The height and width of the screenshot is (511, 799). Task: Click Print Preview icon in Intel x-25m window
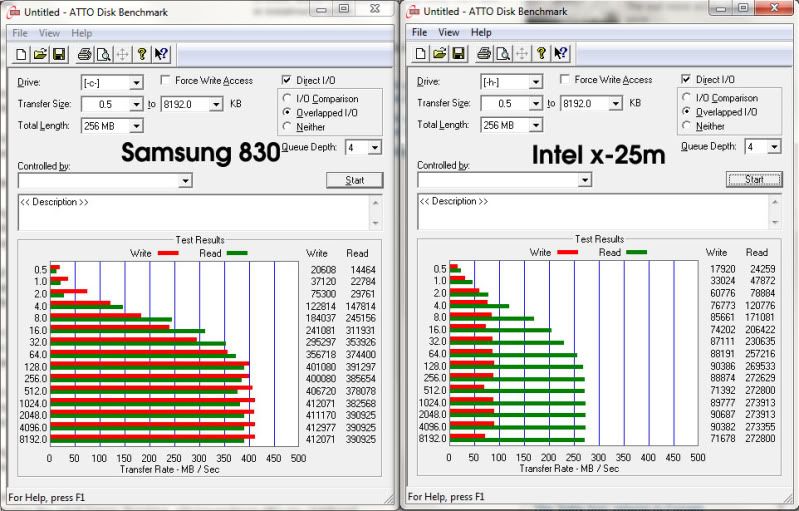pos(503,53)
